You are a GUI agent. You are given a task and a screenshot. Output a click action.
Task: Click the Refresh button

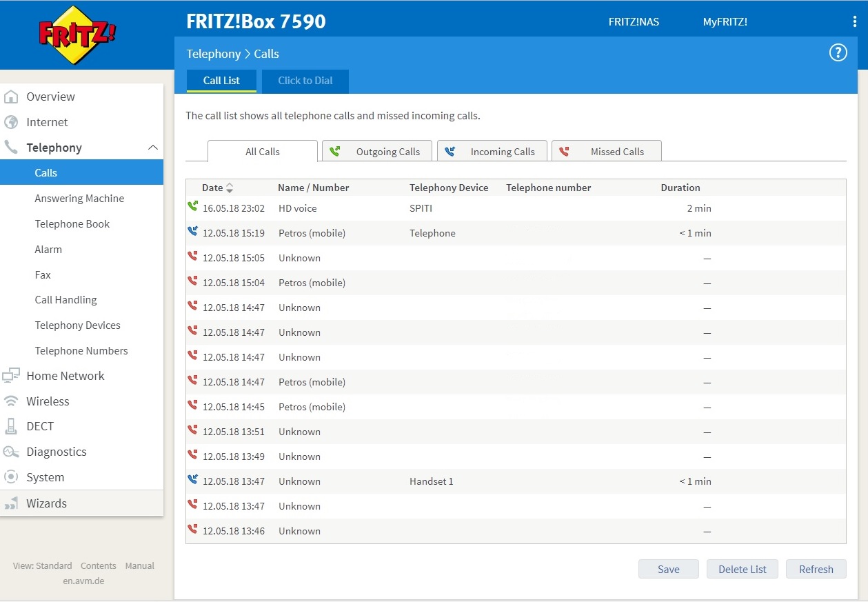pyautogui.click(x=816, y=569)
